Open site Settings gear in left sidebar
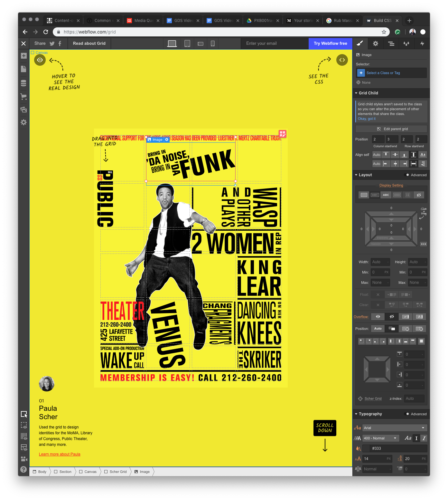This screenshot has width=448, height=500. tap(23, 122)
